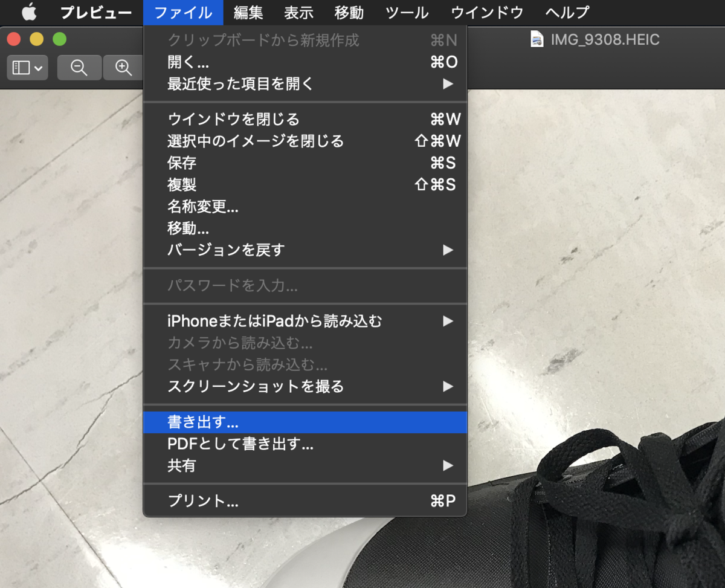Open the Apple menu
Image resolution: width=725 pixels, height=588 pixels.
coord(28,12)
